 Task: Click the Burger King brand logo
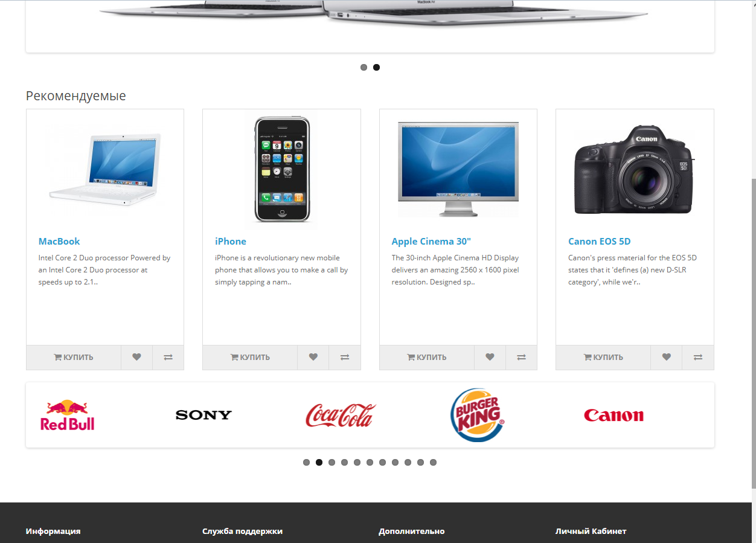[x=477, y=415]
